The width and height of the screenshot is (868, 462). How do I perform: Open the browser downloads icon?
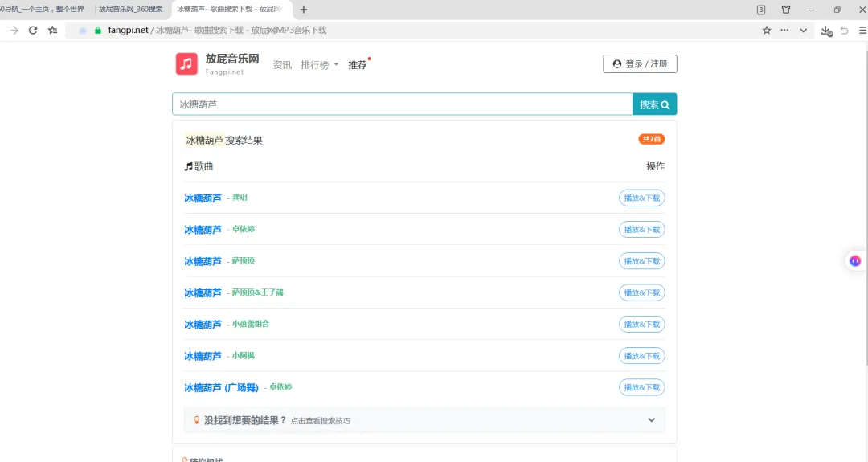826,31
